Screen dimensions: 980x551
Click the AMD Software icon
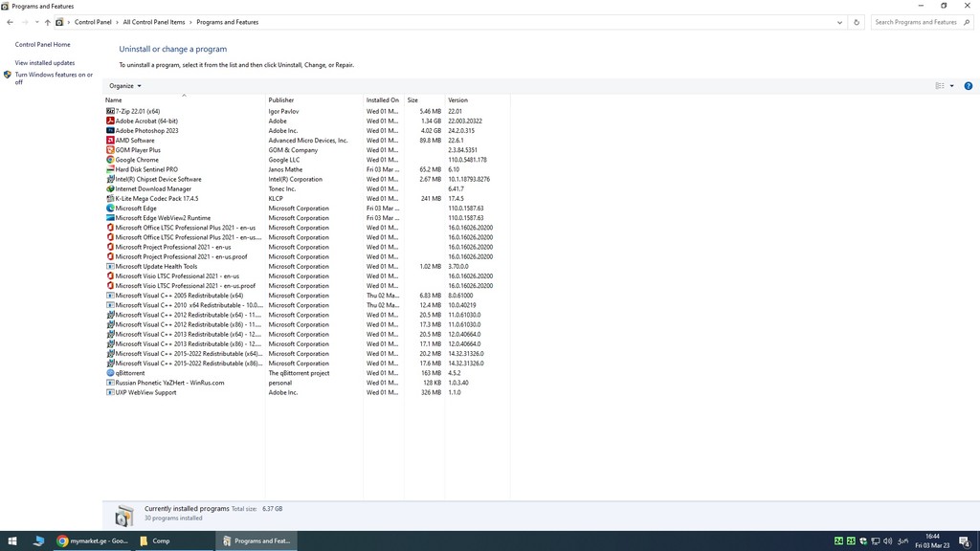point(110,141)
